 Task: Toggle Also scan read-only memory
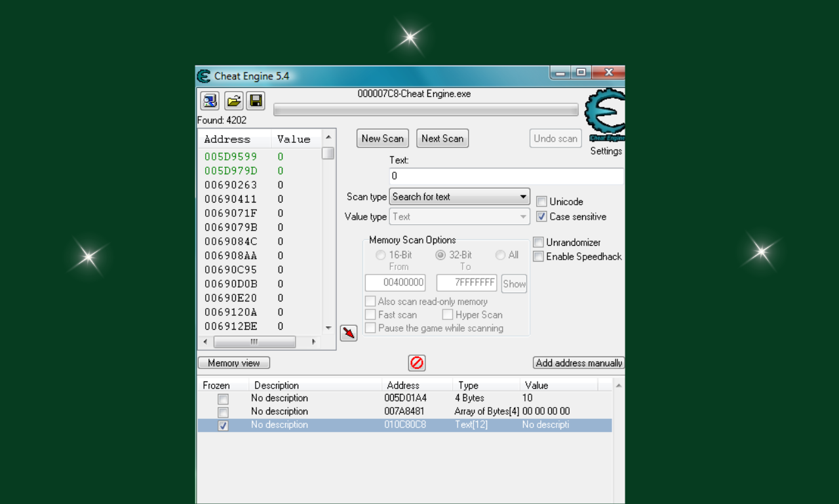(x=370, y=301)
